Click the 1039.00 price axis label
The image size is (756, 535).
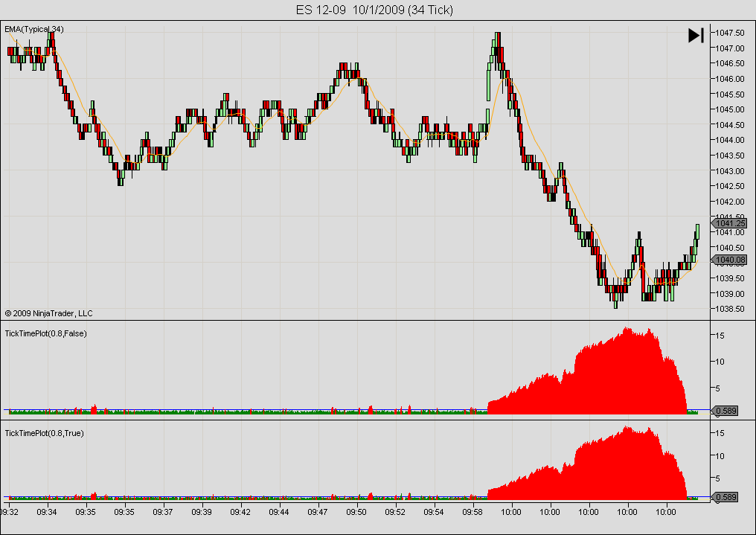pos(729,293)
